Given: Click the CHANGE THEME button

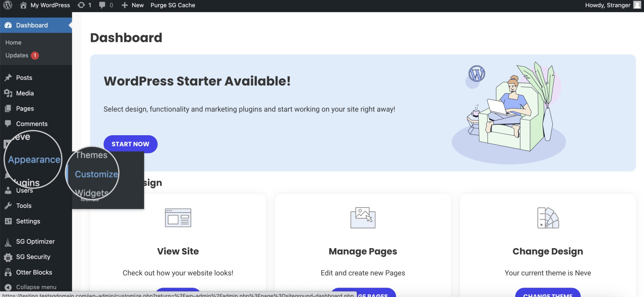Looking at the screenshot, I should point(548,293).
